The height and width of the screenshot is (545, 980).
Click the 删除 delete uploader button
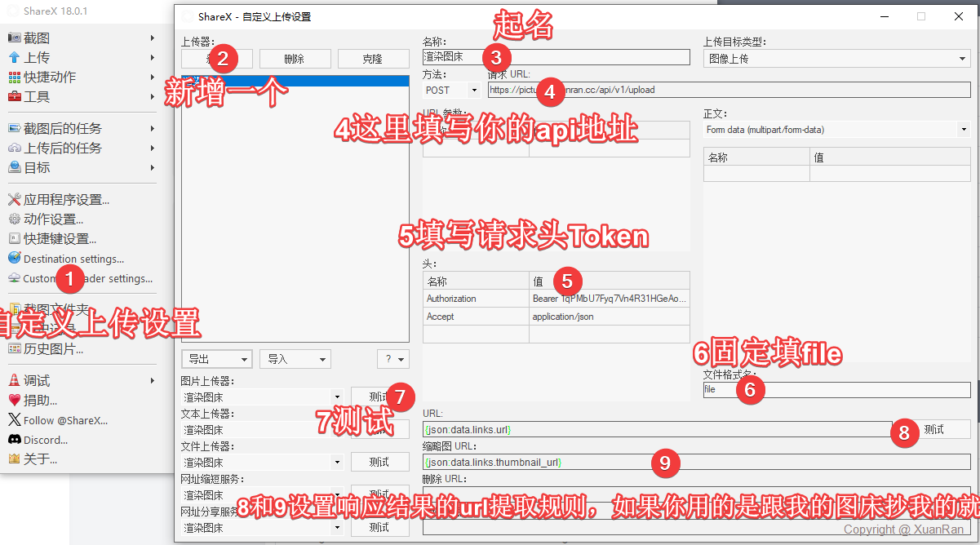pyautogui.click(x=295, y=59)
